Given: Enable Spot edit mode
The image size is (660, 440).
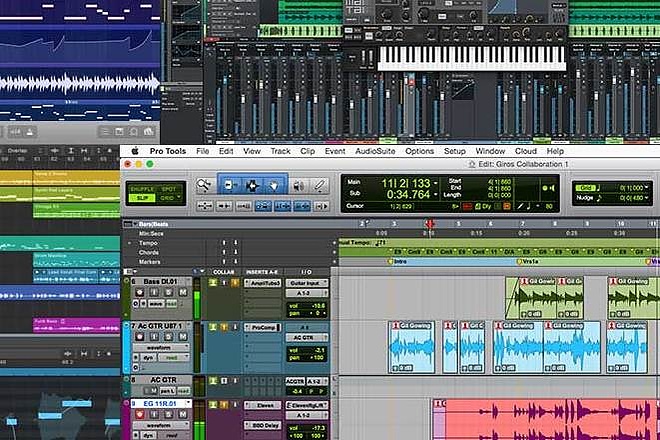Looking at the screenshot, I should coord(169,189).
